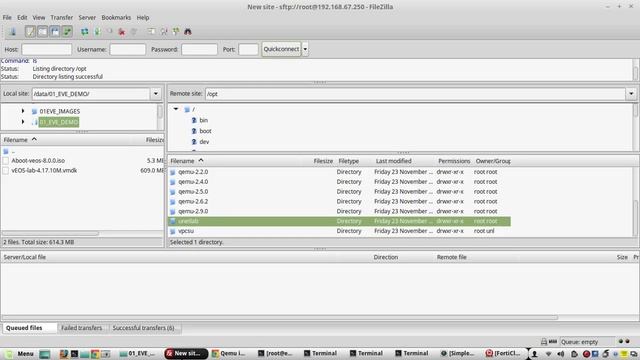
Task: Sort remote list by Filesize header
Action: click(323, 161)
